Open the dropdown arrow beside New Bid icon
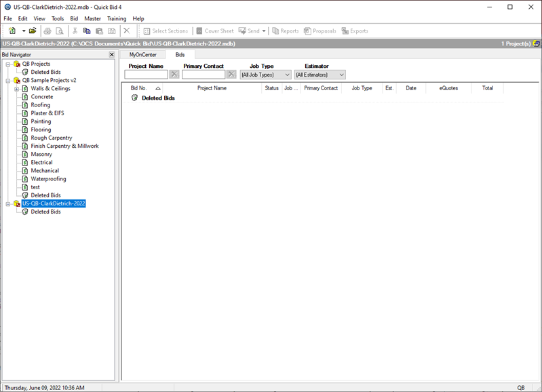The height and width of the screenshot is (392, 542). pyautogui.click(x=24, y=31)
